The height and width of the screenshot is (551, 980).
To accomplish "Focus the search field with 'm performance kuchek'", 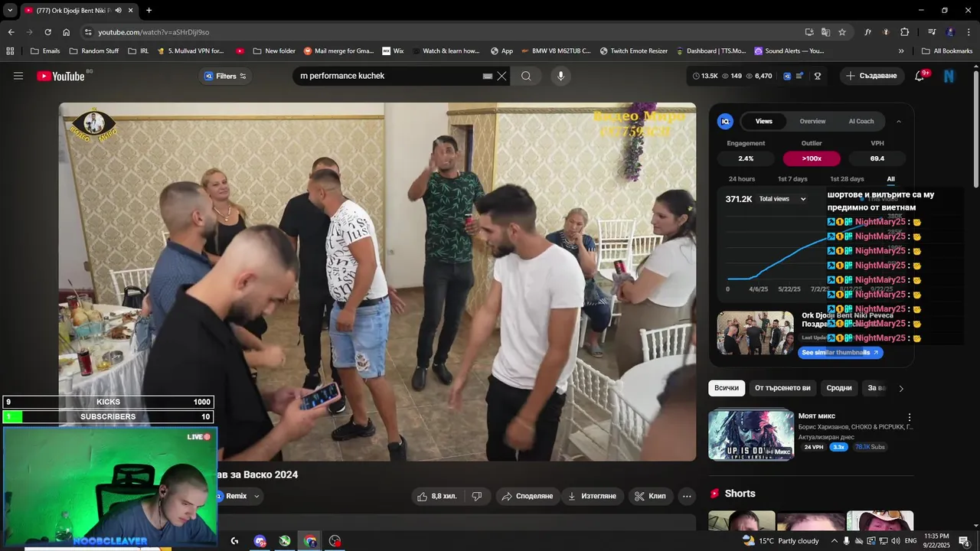I will click(x=389, y=76).
